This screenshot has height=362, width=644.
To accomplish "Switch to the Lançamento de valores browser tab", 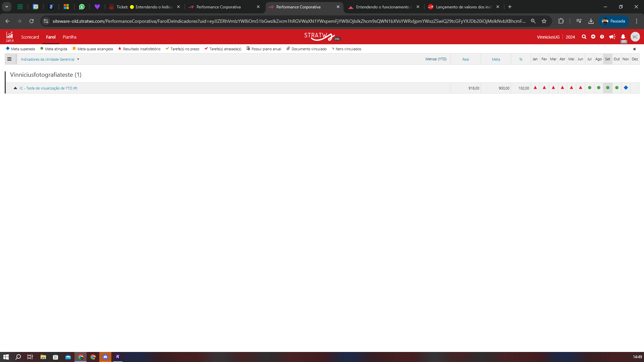I will point(464,7).
